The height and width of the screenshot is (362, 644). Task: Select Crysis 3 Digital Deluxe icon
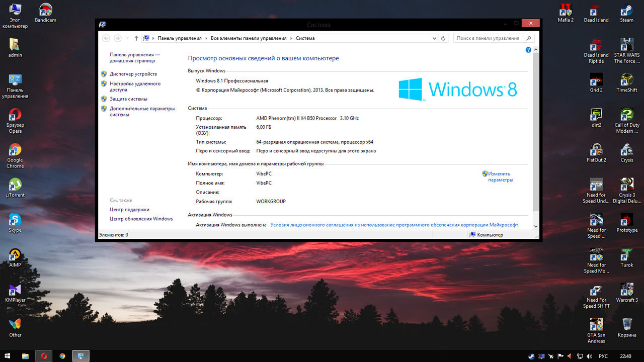(x=627, y=191)
